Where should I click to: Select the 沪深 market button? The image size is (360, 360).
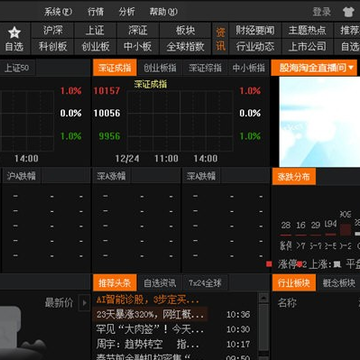click(x=53, y=31)
